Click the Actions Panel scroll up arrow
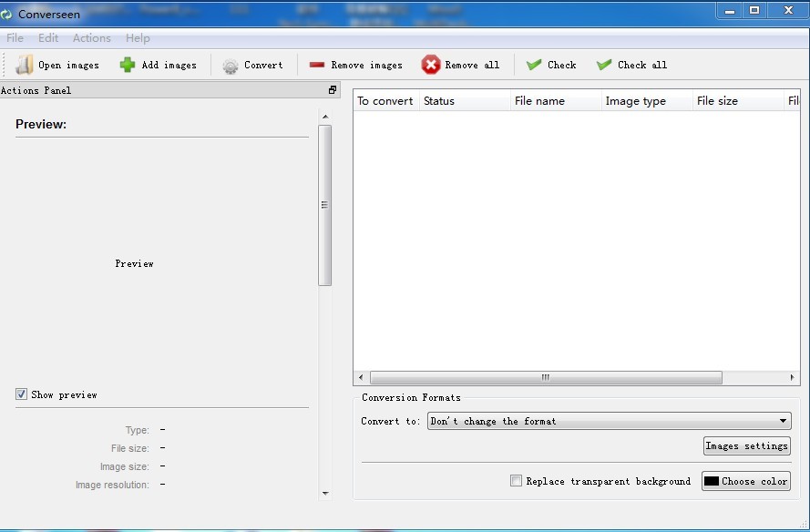 (x=325, y=117)
